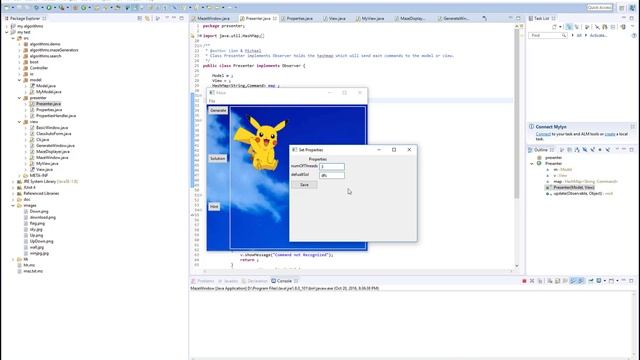640x360 pixels.
Task: Terminate the running program via red stop icon
Action: (524, 281)
